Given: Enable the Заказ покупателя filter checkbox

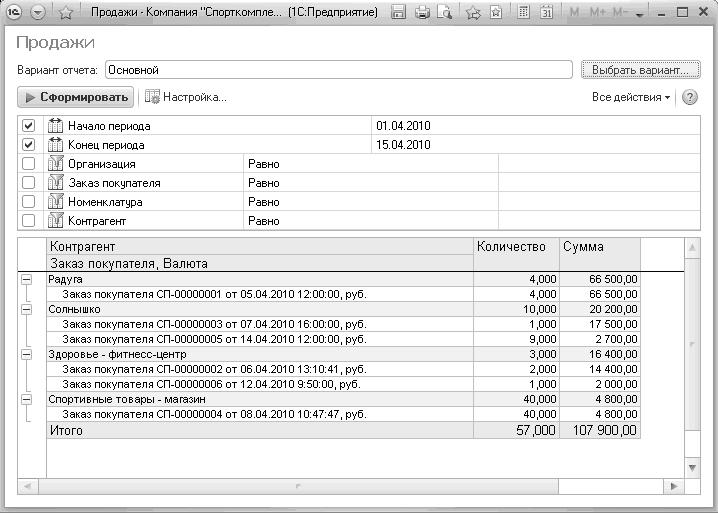Looking at the screenshot, I should [x=28, y=182].
